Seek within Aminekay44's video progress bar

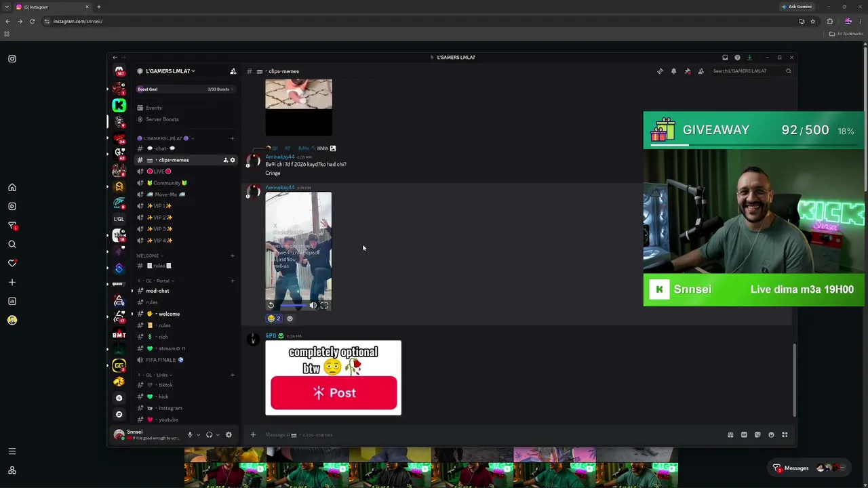pyautogui.click(x=292, y=306)
